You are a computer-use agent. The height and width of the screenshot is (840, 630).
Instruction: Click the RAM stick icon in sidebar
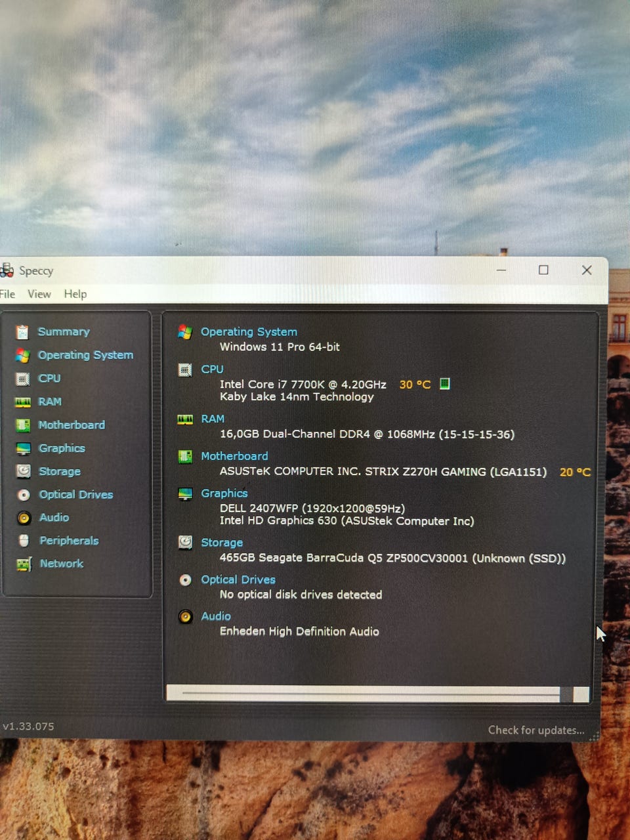(x=23, y=402)
